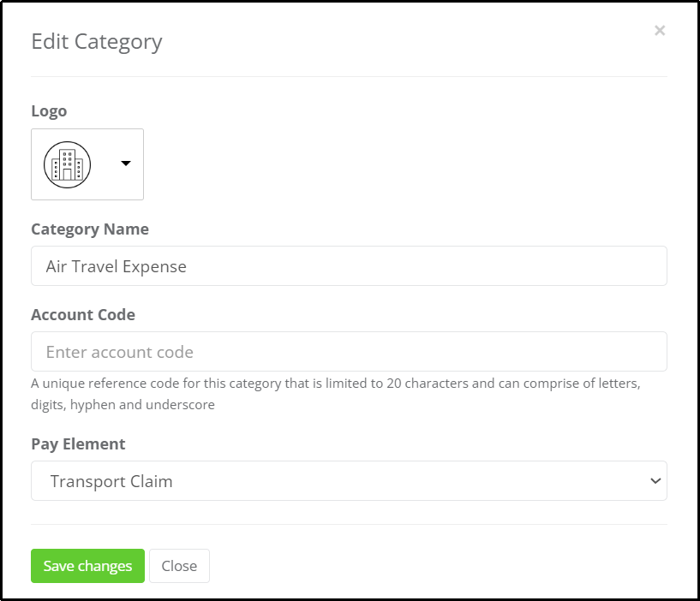Select the Transport Claim value shown
Image resolution: width=700 pixels, height=601 pixels.
(x=111, y=481)
